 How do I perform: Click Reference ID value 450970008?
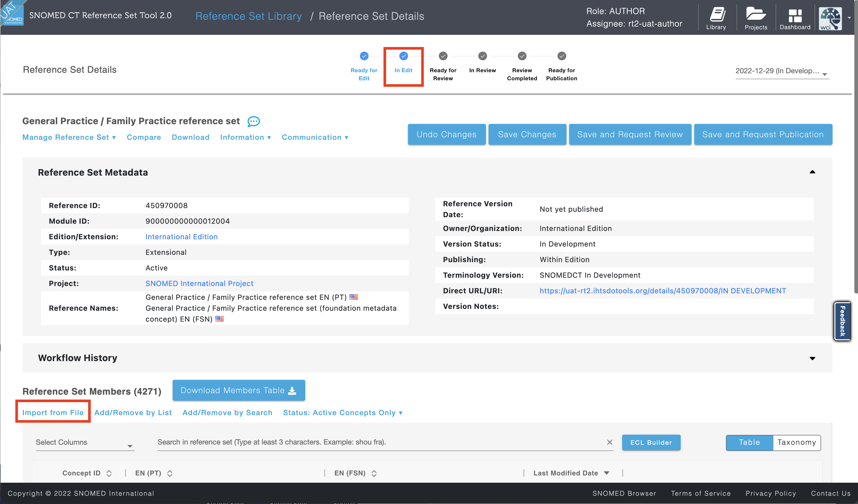[x=166, y=205]
